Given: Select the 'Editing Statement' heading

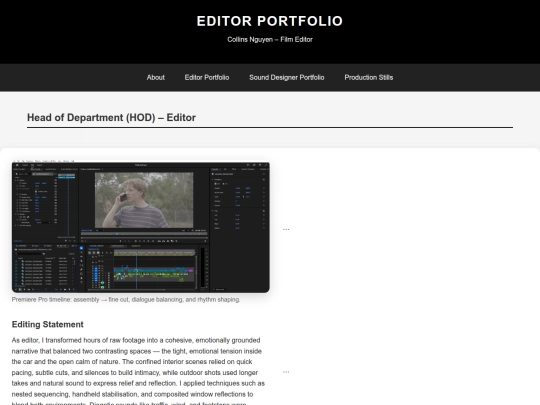Looking at the screenshot, I should (48, 324).
